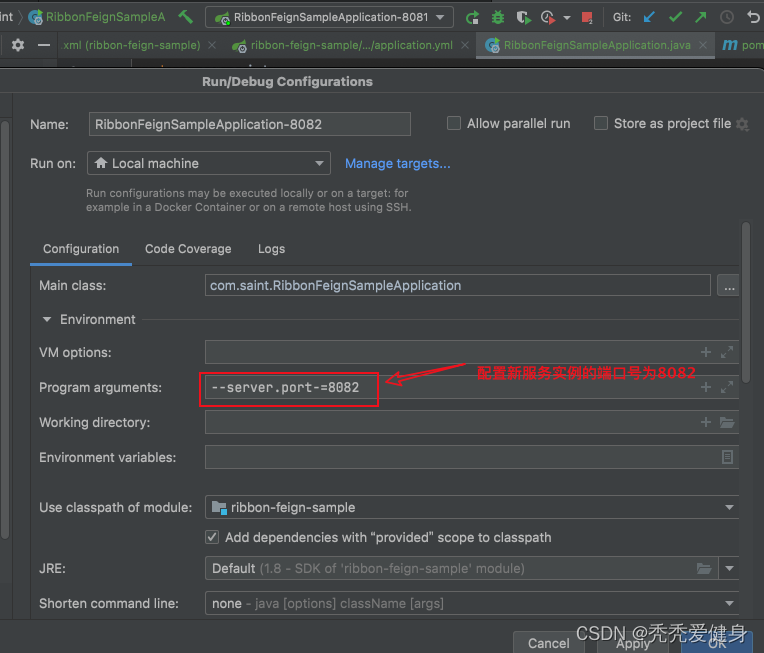Screen dimensions: 764x653
Task: Switch to the Logs tab
Action: tap(271, 249)
